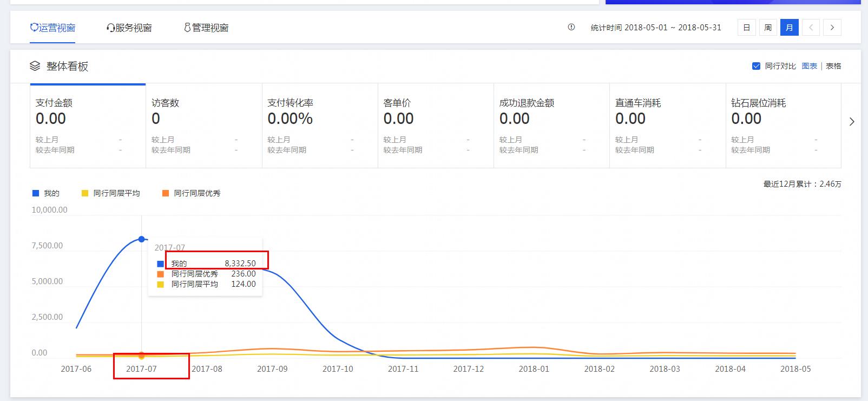The height and width of the screenshot is (401, 868).
Task: Click the 整体看板 layers icon
Action: [x=35, y=66]
